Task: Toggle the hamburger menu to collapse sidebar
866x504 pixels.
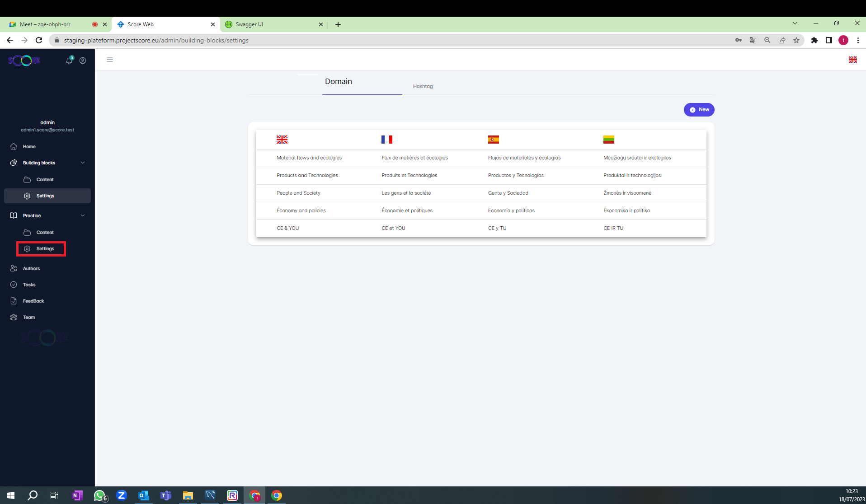Action: pyautogui.click(x=110, y=60)
